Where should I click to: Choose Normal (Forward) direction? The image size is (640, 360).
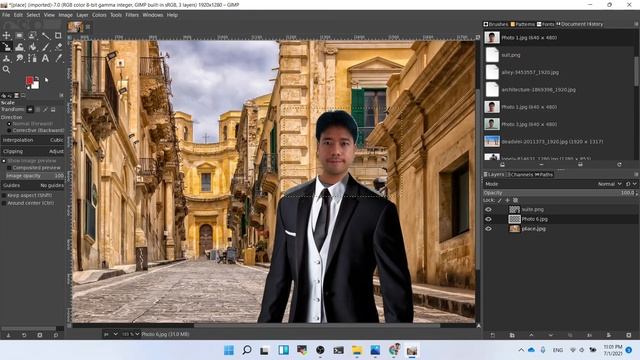[32, 124]
